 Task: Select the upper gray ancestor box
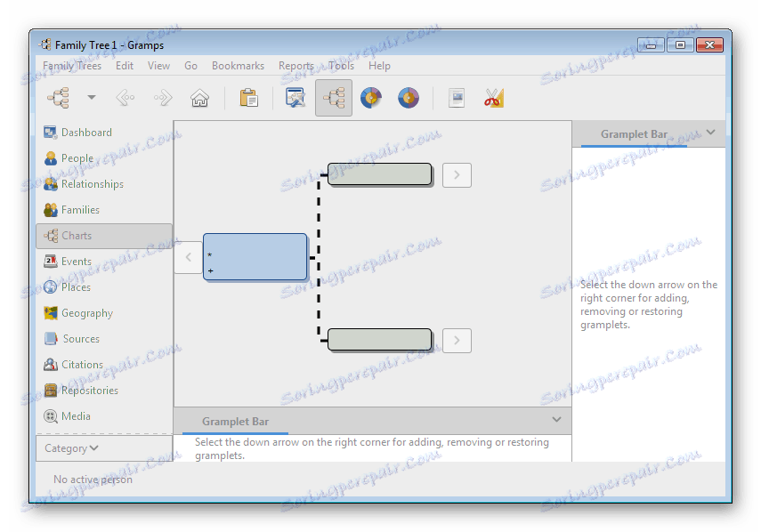[379, 174]
